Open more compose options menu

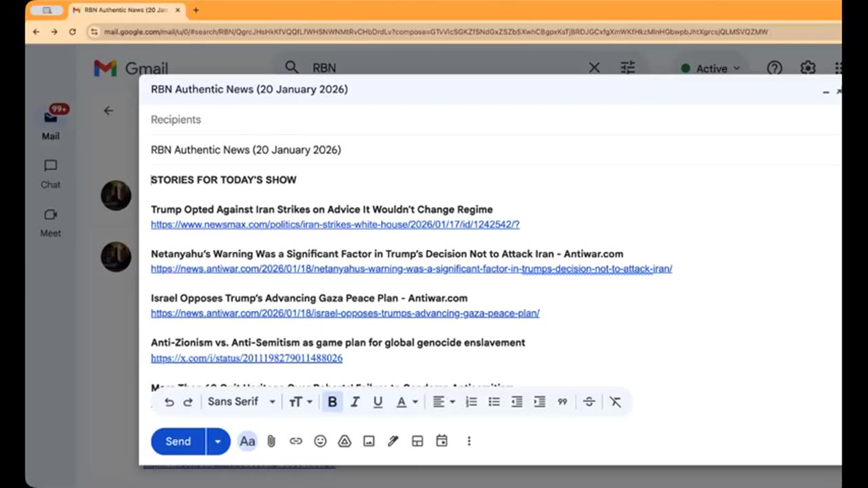(x=469, y=441)
